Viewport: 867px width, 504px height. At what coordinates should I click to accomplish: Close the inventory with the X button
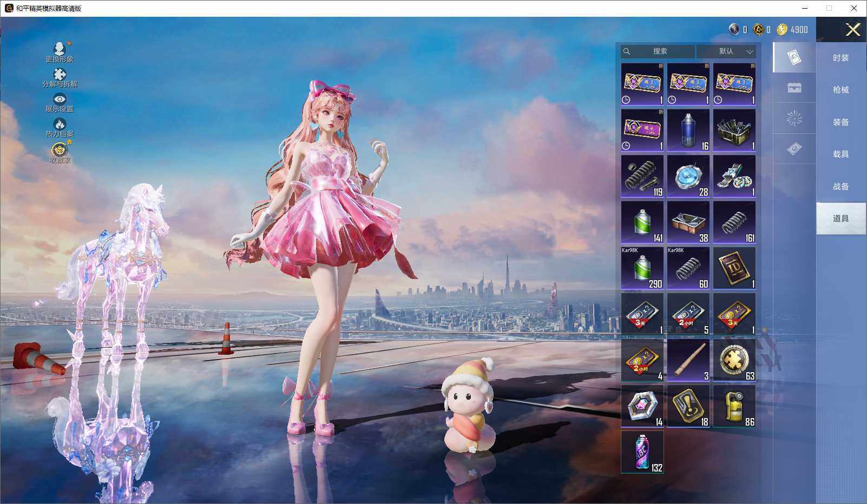(x=853, y=30)
